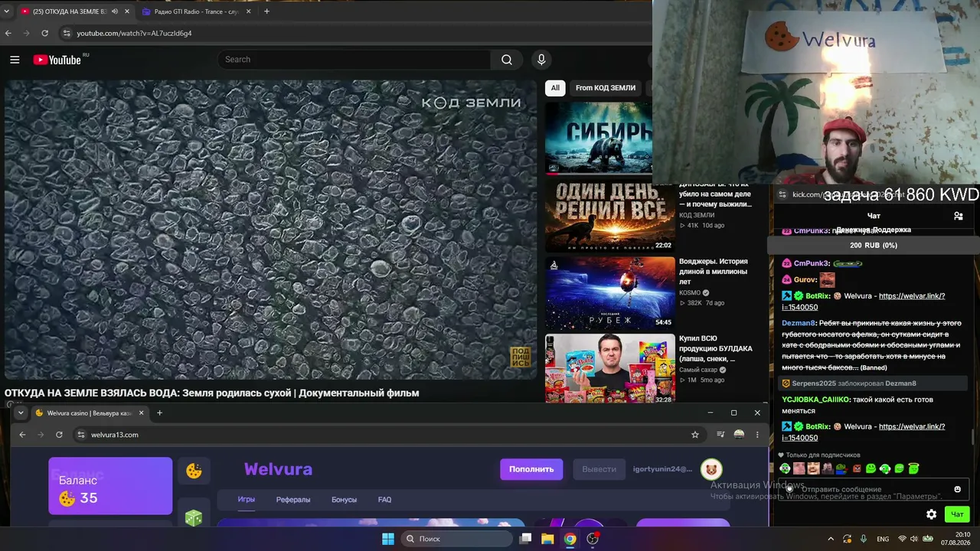The image size is (980, 551).
Task: Filter by From КОД ЗЕМЛИ chip
Action: pyautogui.click(x=606, y=88)
